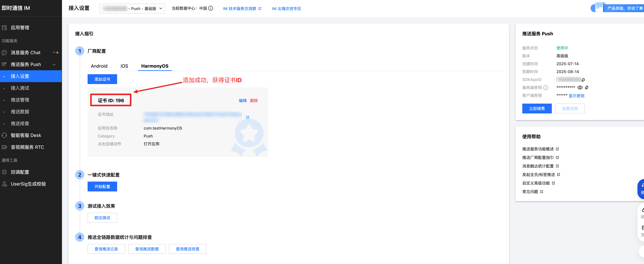Open 智能客服 Desk headset icon
644x264 pixels.
coord(4,135)
